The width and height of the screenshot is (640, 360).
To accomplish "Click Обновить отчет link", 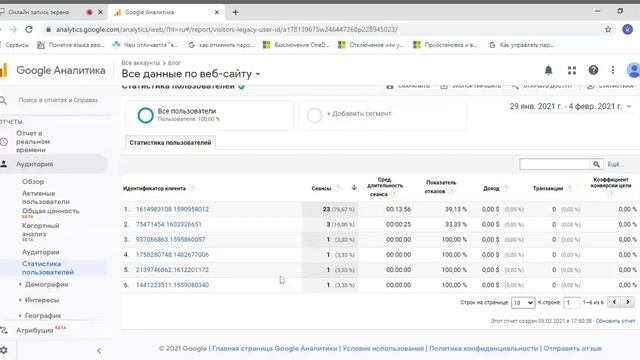I will [x=616, y=321].
